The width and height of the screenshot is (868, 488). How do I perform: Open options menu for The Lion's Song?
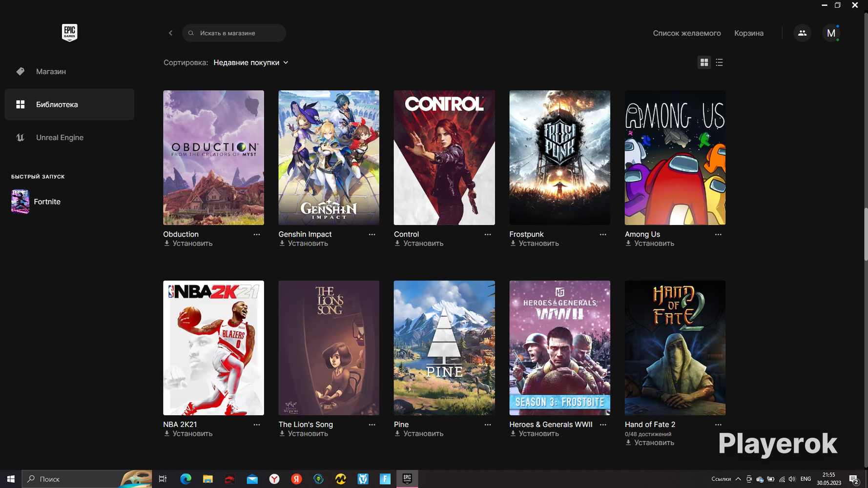[x=372, y=425]
